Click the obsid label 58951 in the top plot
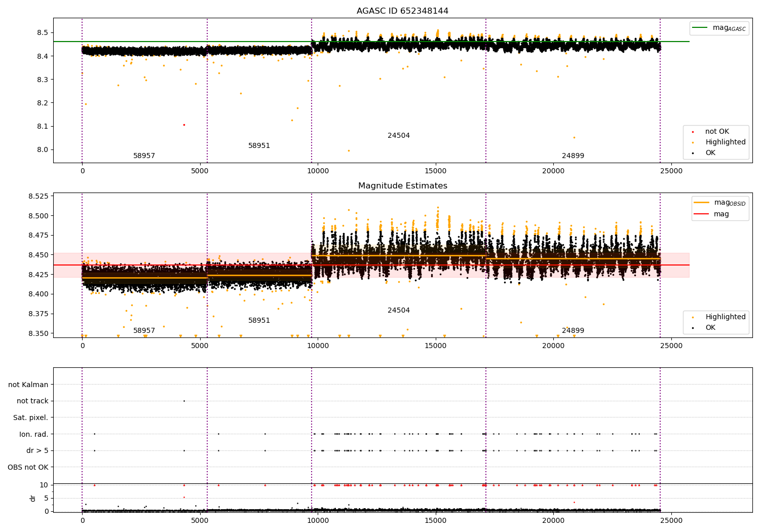Viewport: 760px width, 532px height. pyautogui.click(x=259, y=146)
